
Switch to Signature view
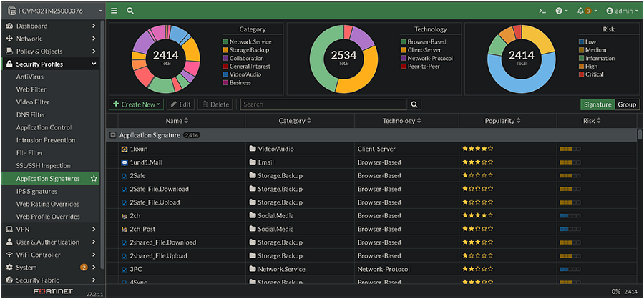597,104
